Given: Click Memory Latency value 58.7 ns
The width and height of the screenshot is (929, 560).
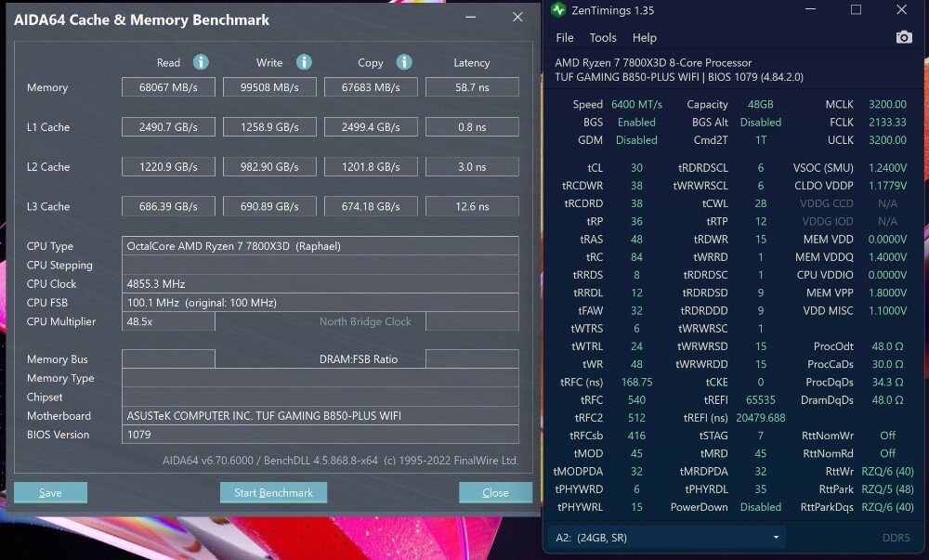Looking at the screenshot, I should click(472, 87).
